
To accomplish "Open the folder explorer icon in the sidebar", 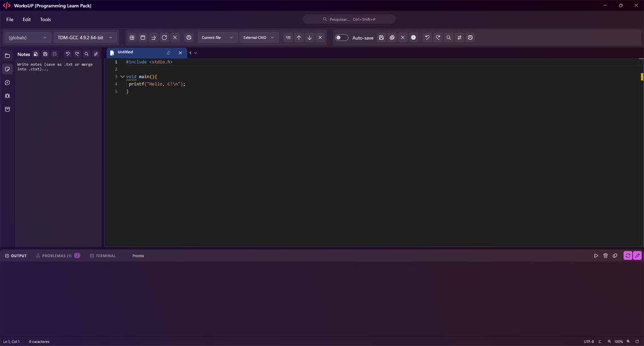I will 7,56.
